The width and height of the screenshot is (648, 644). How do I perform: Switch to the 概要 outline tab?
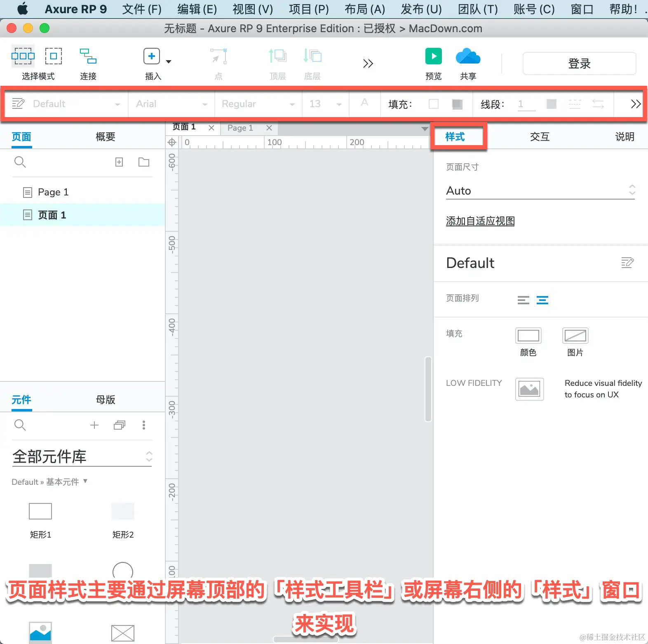click(x=105, y=137)
